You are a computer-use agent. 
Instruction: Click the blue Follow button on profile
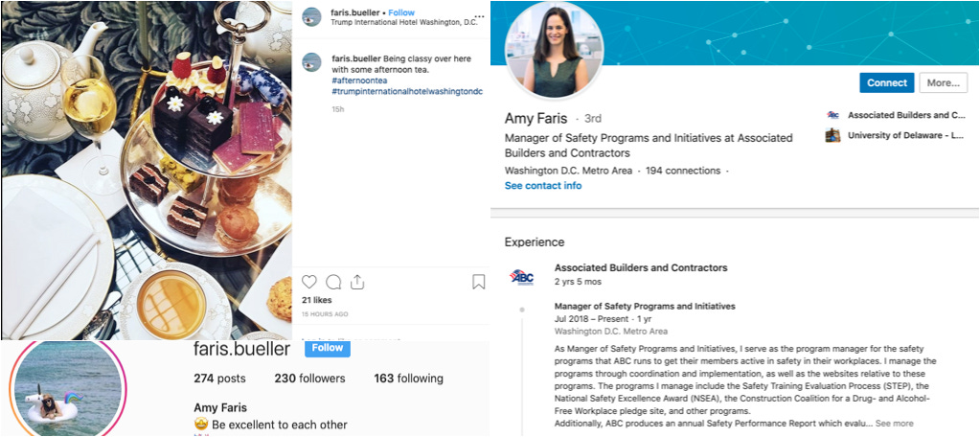[328, 348]
